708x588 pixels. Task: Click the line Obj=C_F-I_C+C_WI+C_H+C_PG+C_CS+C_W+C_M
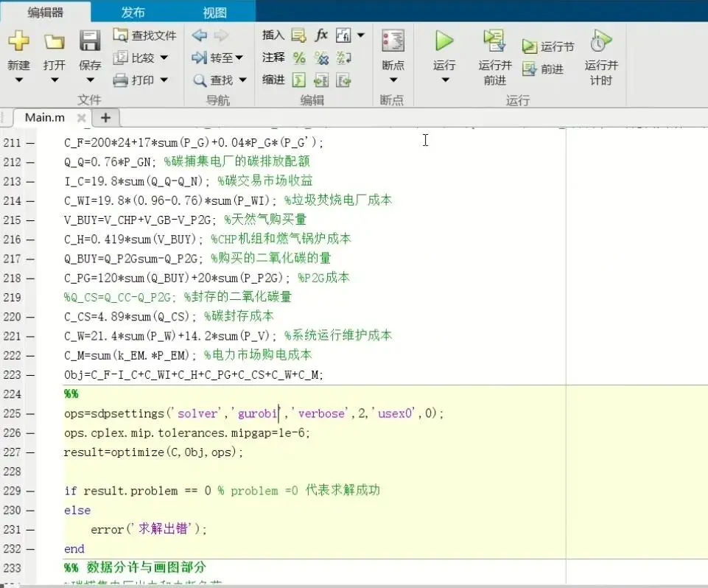(193, 375)
